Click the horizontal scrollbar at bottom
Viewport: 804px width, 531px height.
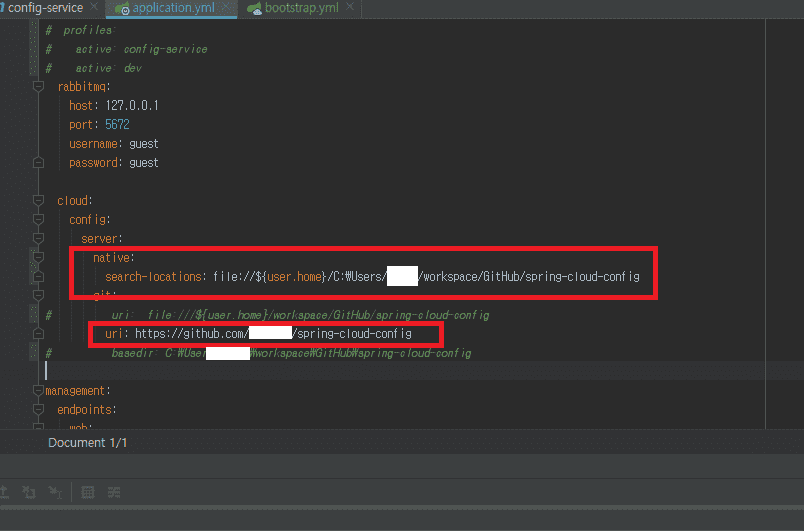[x=402, y=508]
